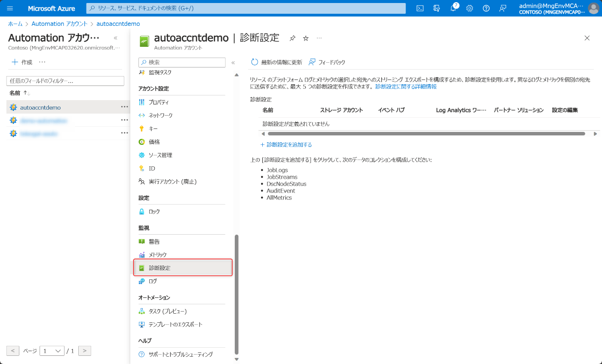Open more commands next to 作成
602x364 pixels.
pyautogui.click(x=42, y=62)
